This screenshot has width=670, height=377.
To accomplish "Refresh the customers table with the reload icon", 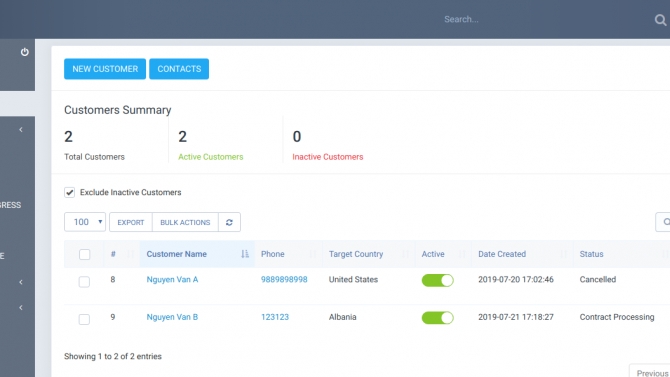I will [x=229, y=222].
